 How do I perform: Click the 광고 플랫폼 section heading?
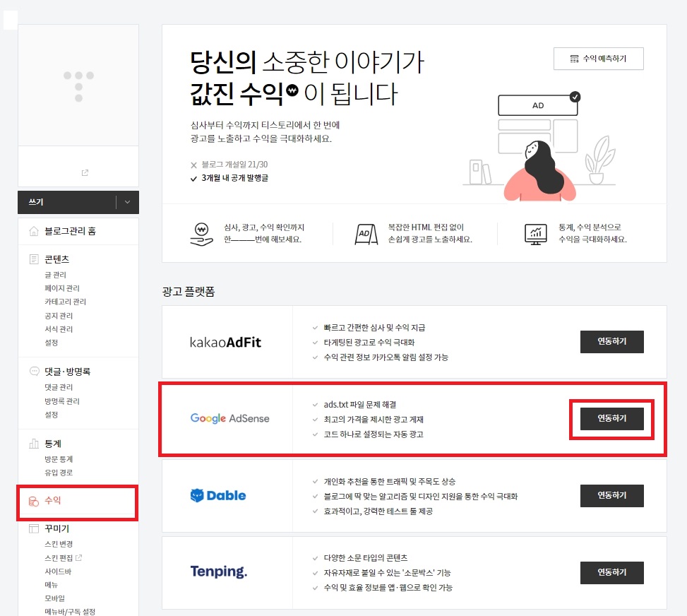[189, 292]
